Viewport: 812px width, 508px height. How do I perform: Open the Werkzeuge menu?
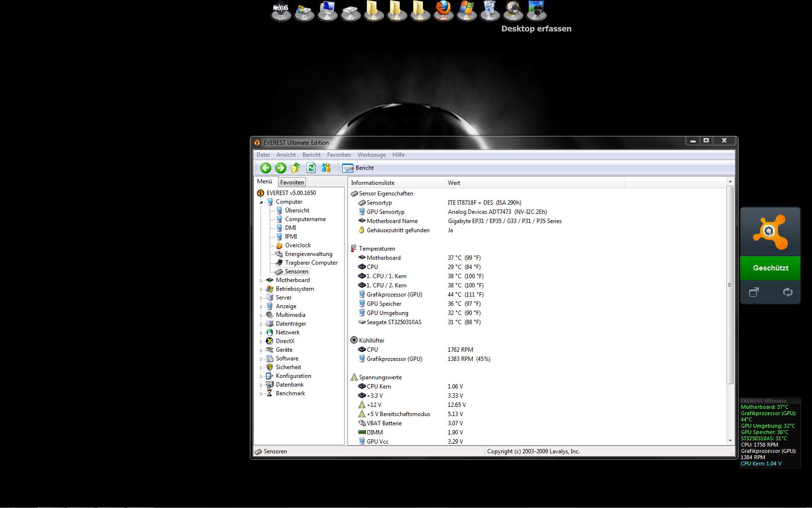click(372, 155)
